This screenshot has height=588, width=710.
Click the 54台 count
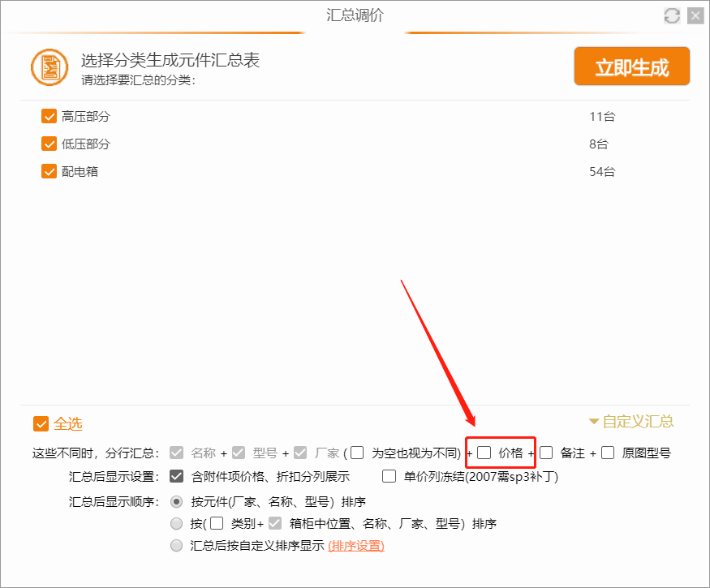pyautogui.click(x=602, y=172)
